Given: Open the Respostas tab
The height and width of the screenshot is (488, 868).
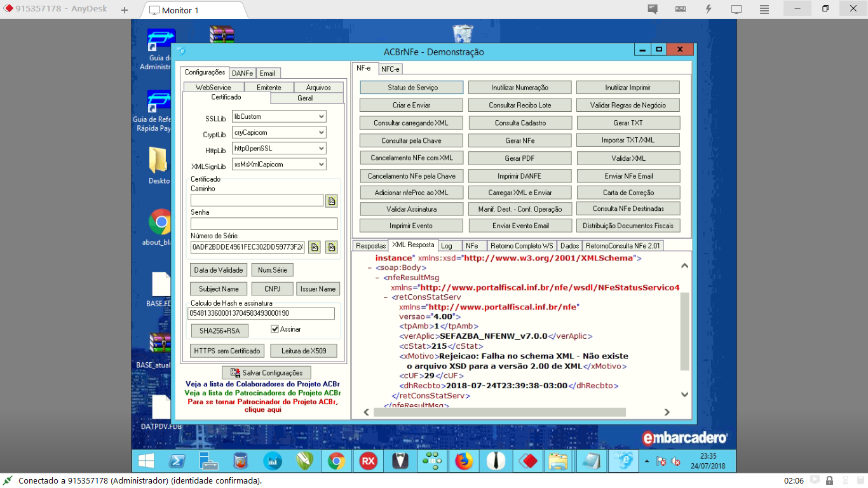Looking at the screenshot, I should (370, 245).
